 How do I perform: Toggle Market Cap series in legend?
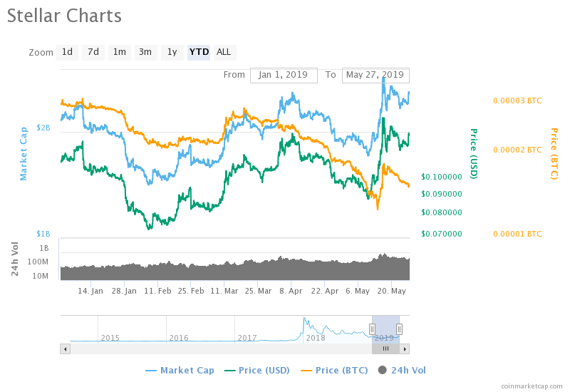point(180,371)
